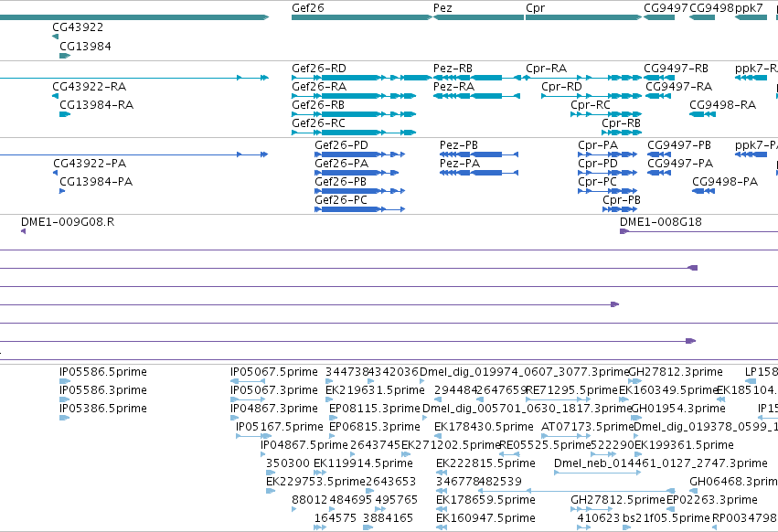Click the 3884165 feature label

[x=388, y=518]
